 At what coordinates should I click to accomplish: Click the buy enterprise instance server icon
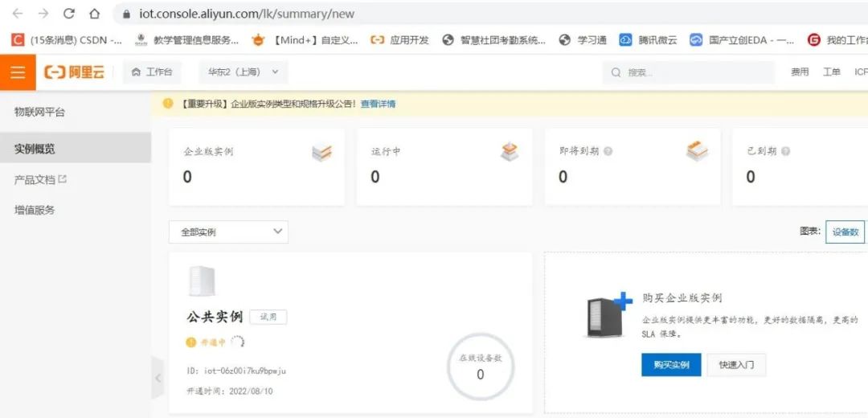608,314
